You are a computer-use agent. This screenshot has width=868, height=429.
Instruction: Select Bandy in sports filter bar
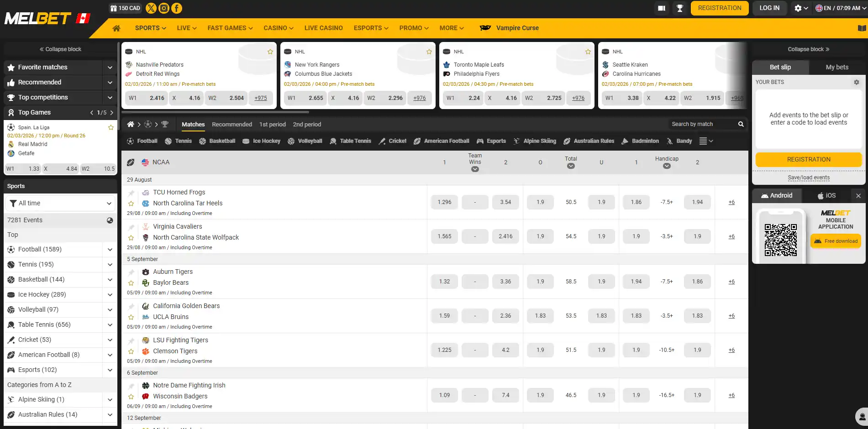[x=679, y=141]
